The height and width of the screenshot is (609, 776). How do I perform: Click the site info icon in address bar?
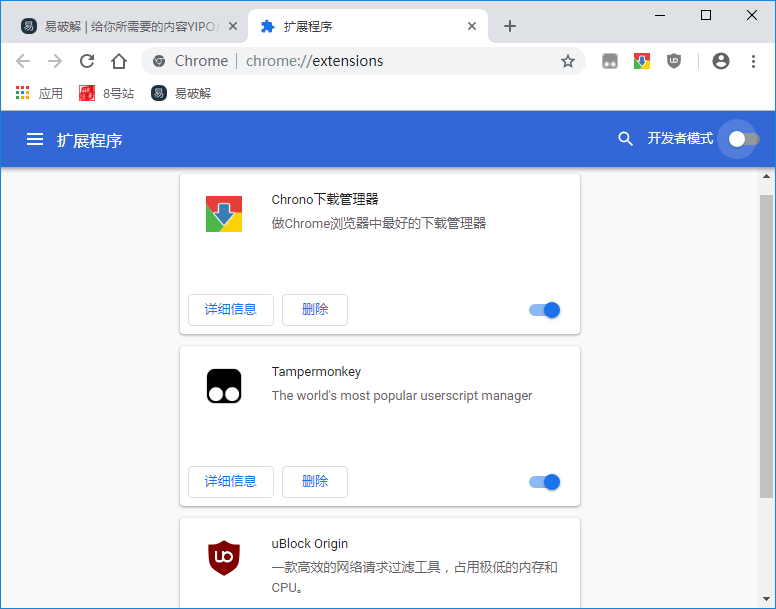click(159, 61)
